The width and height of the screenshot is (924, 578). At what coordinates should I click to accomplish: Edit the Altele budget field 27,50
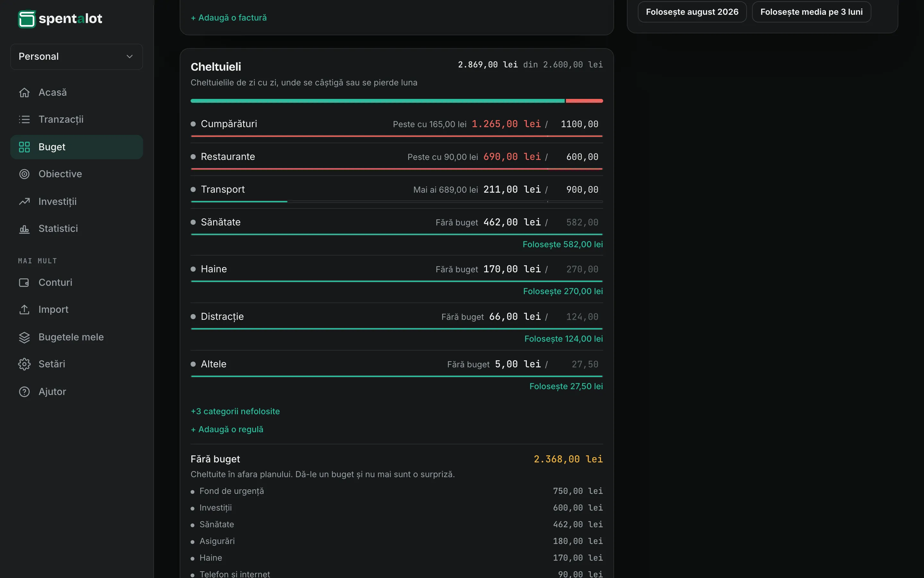(577, 364)
